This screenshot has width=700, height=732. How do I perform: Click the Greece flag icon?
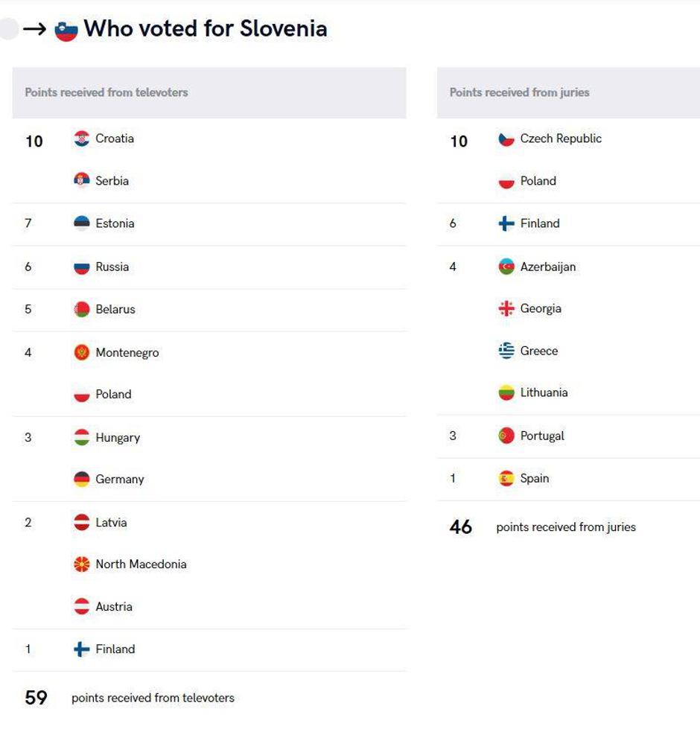point(506,351)
